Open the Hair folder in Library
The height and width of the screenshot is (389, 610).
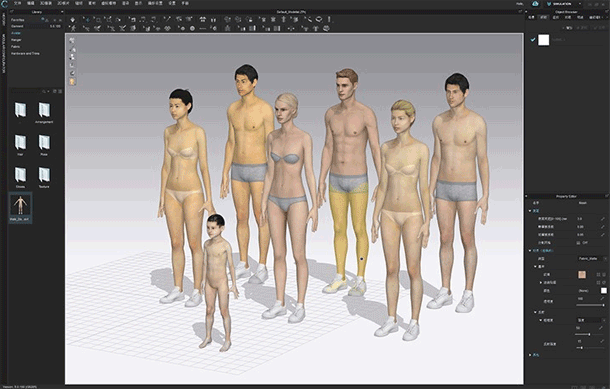(20, 145)
